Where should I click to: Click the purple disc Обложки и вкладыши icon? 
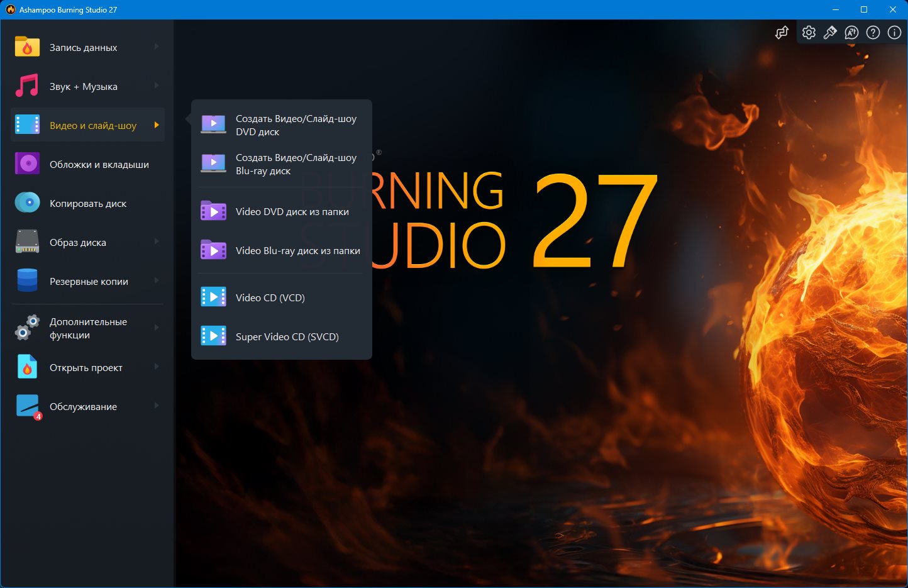tap(27, 165)
